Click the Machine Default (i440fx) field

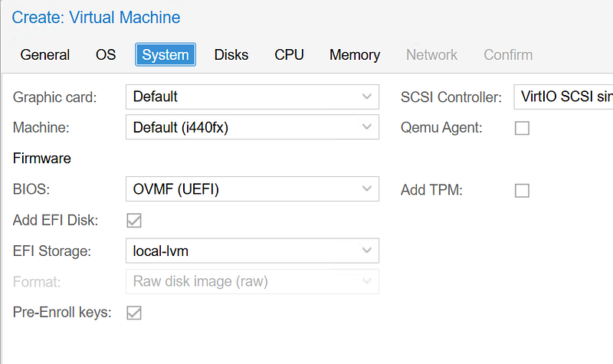pos(239,128)
